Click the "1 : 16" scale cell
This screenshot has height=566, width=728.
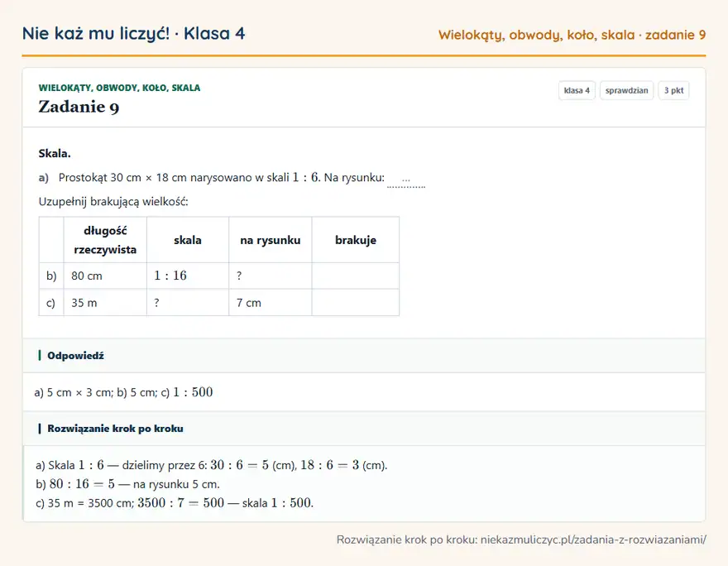(188, 276)
